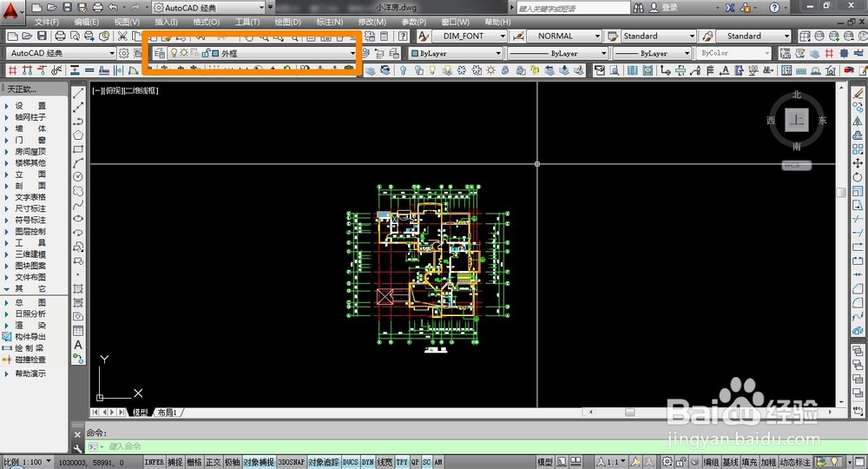Click the Ellipse draw tool
Viewport: 868px width, 469px height.
tap(78, 219)
